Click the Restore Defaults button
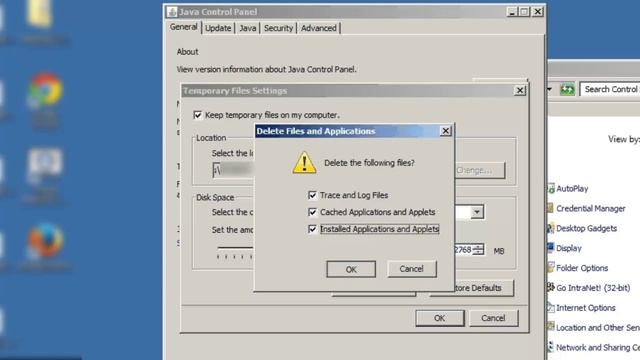 click(483, 288)
